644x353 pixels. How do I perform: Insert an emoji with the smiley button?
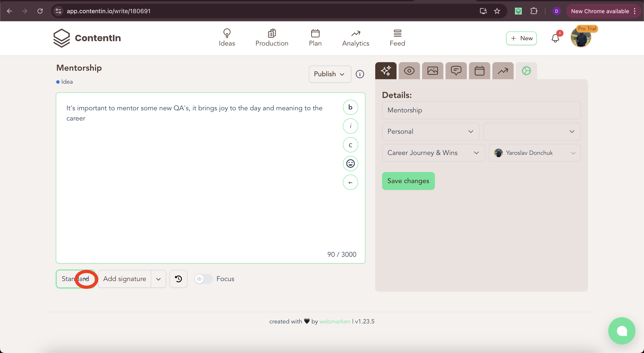coord(351,164)
